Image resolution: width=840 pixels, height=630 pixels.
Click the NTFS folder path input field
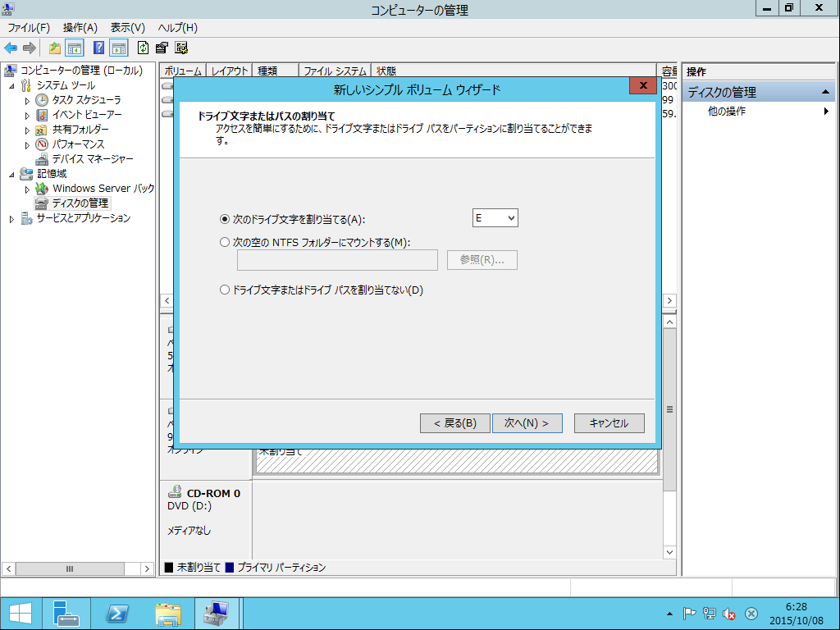(337, 260)
